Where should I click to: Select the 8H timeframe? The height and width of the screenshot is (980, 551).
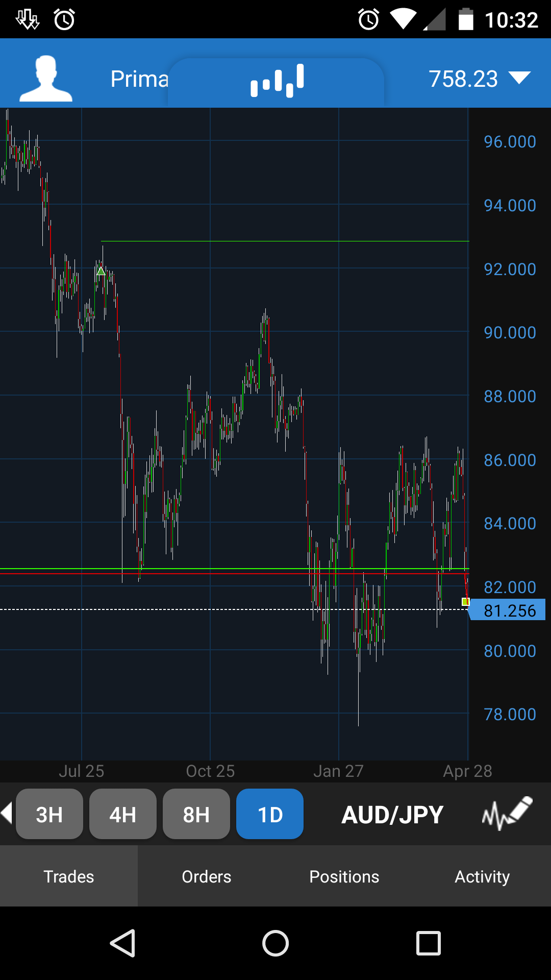coord(196,814)
